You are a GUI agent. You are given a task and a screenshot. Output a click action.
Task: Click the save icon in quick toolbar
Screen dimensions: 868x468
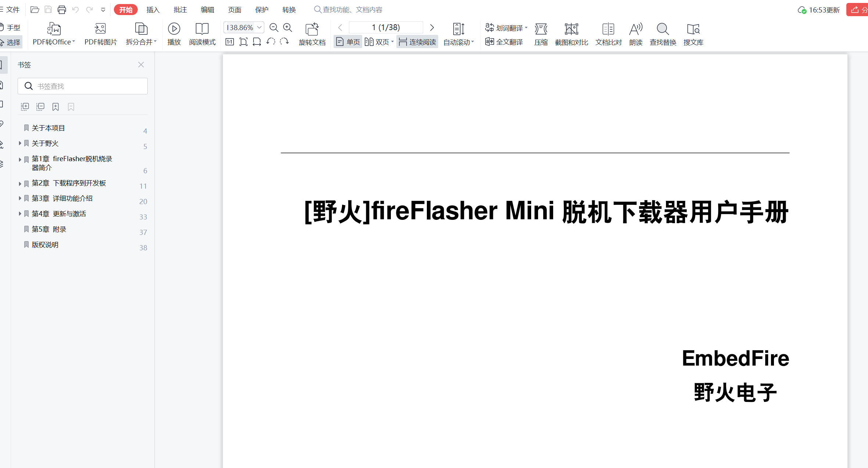point(48,10)
